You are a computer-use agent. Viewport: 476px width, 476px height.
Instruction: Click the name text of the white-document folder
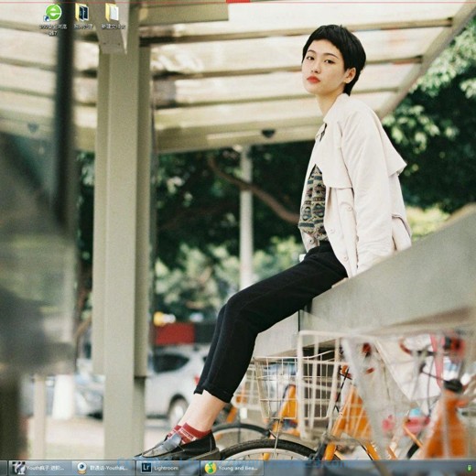pyautogui.click(x=114, y=27)
